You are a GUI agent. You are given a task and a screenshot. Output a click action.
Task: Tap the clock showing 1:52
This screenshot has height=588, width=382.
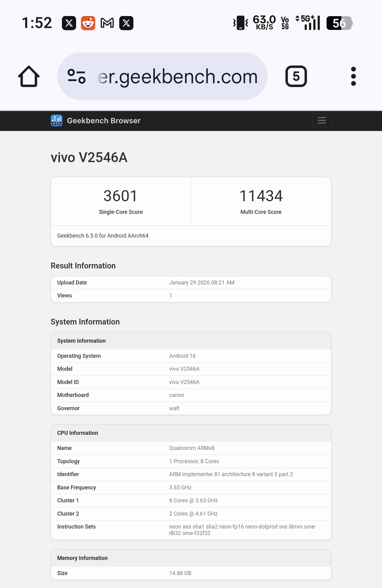[x=37, y=23]
